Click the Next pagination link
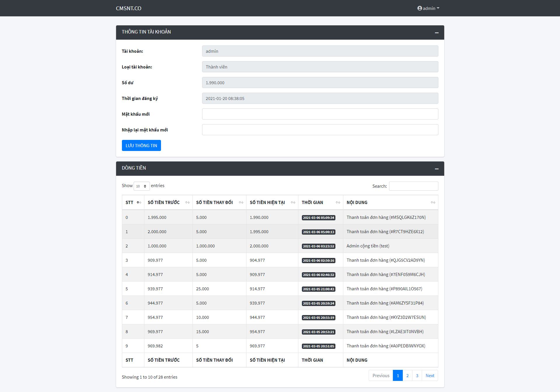Viewport: 560px width, 392px height. [x=430, y=375]
